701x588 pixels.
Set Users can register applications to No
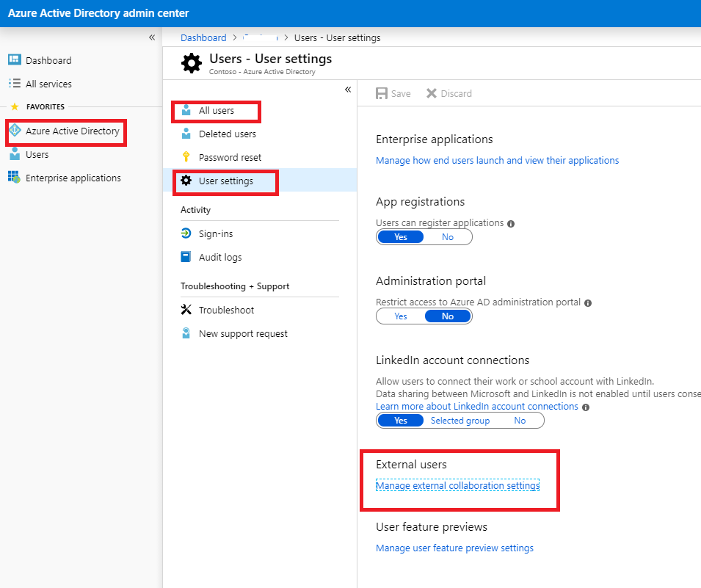pos(448,236)
